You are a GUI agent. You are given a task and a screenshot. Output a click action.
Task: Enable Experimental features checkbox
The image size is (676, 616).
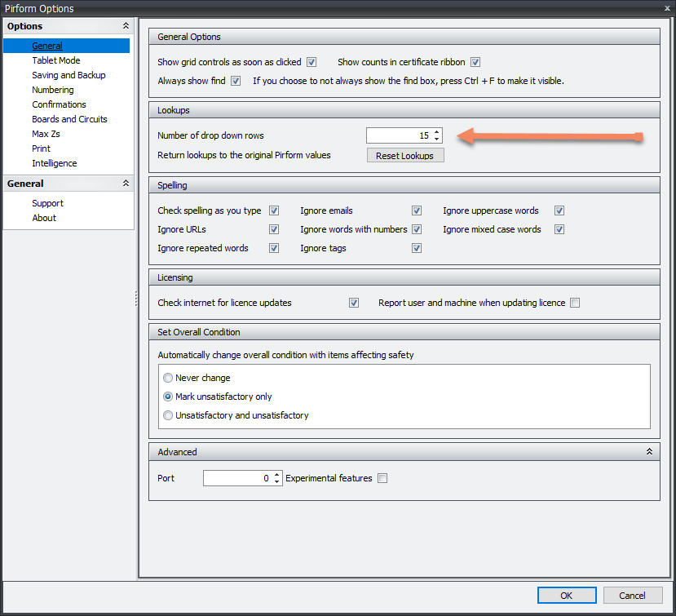(382, 478)
